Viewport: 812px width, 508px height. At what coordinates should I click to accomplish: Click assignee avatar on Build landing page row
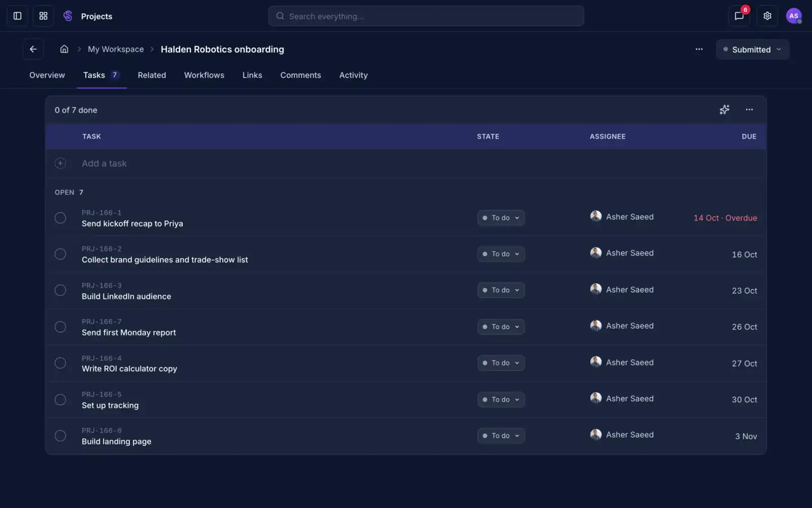[x=596, y=434]
